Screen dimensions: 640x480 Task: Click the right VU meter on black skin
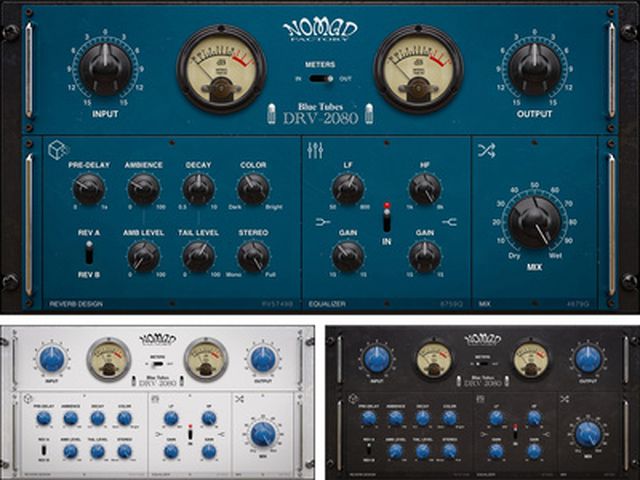coord(531,359)
